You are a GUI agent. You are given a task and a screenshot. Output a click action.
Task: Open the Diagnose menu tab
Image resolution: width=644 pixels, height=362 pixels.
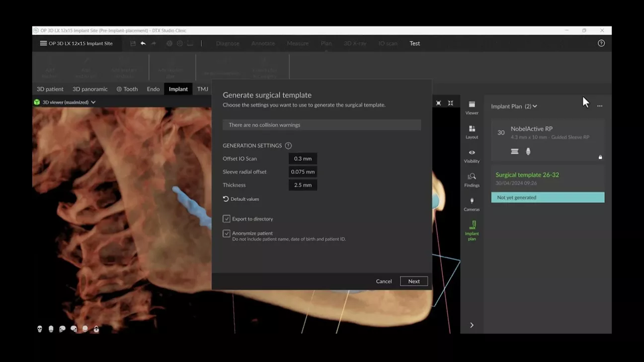[228, 43]
